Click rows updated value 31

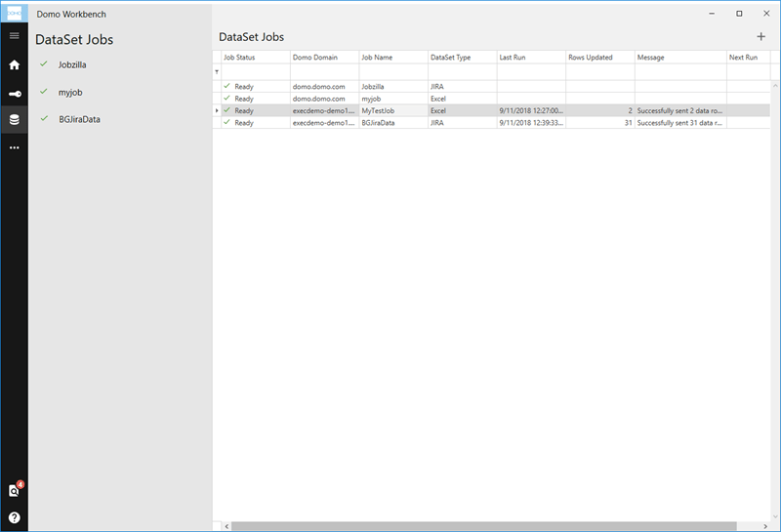628,123
